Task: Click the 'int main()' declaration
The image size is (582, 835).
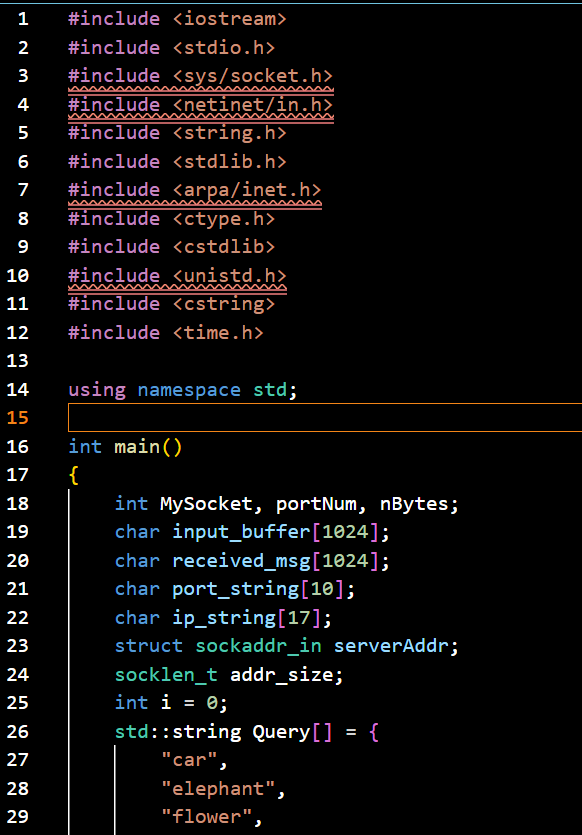Action: (x=125, y=446)
